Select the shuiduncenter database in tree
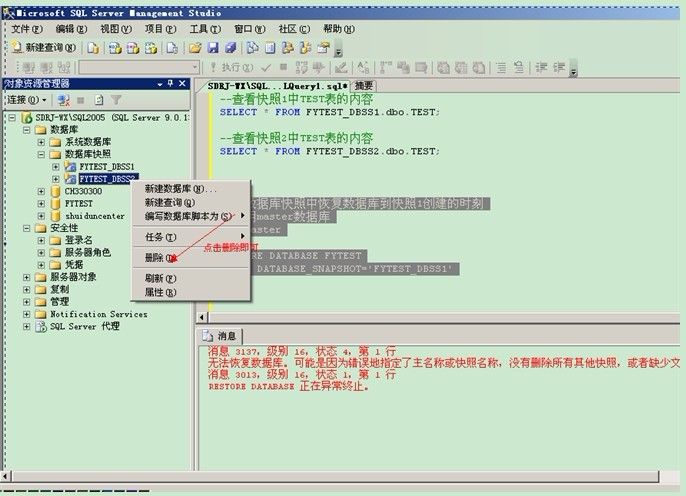 pos(94,216)
